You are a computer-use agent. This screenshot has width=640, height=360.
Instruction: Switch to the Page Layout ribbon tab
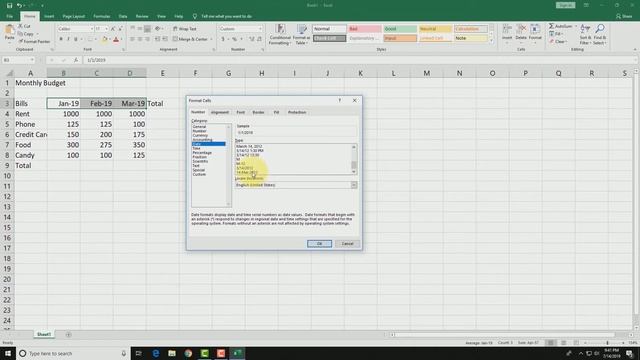[x=73, y=16]
